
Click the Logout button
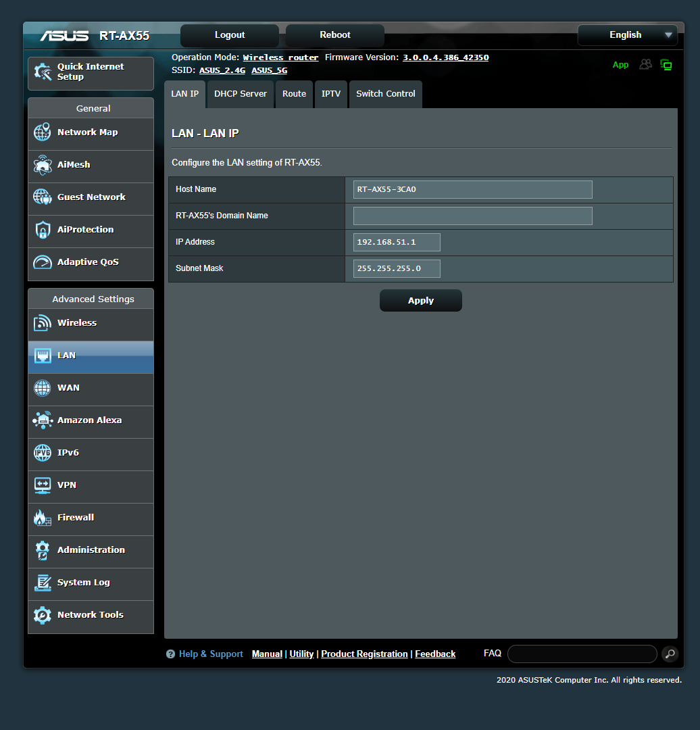(230, 35)
